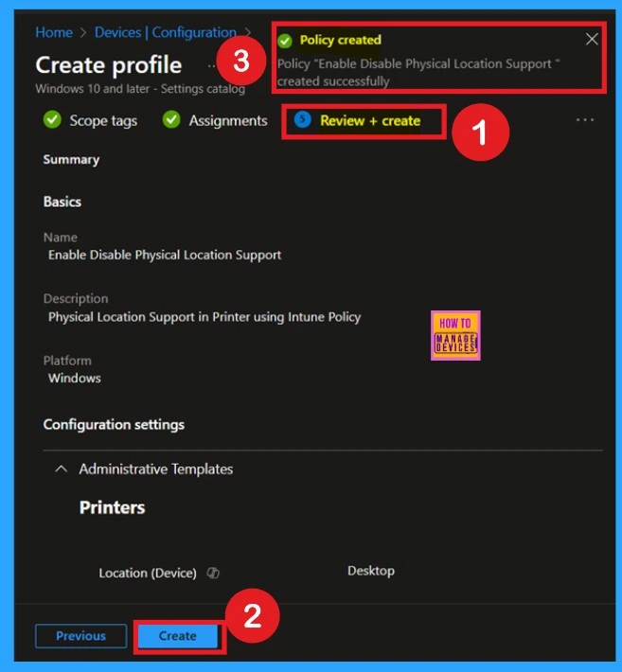Click the Printers category heading

tap(113, 508)
